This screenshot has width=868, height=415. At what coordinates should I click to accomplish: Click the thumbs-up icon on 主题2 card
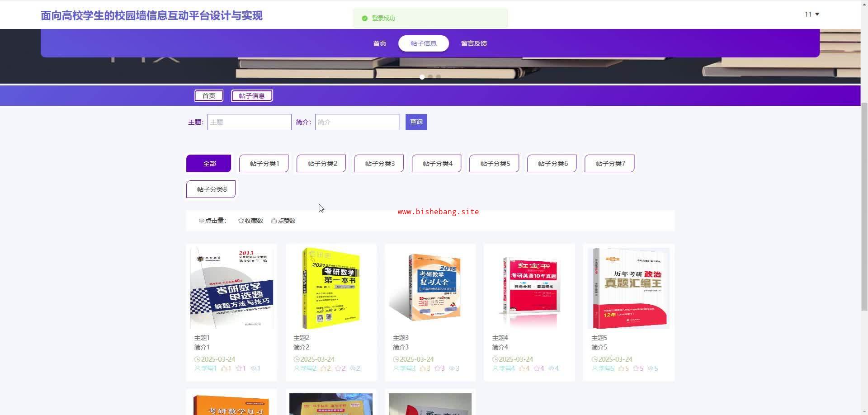click(323, 368)
